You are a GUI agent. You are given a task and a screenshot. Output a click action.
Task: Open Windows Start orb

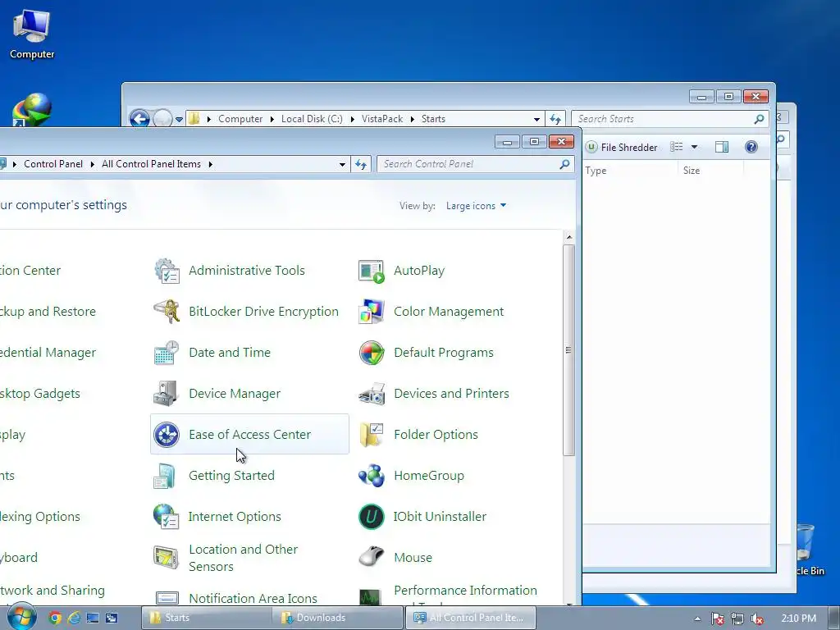tap(21, 617)
